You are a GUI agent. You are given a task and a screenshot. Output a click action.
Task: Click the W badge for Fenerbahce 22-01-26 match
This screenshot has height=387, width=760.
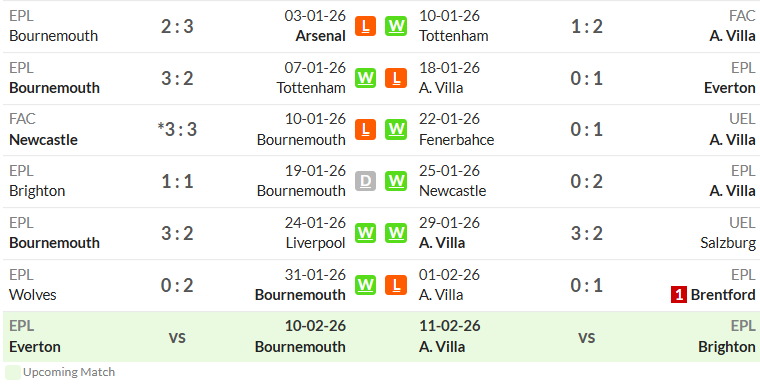(x=396, y=129)
